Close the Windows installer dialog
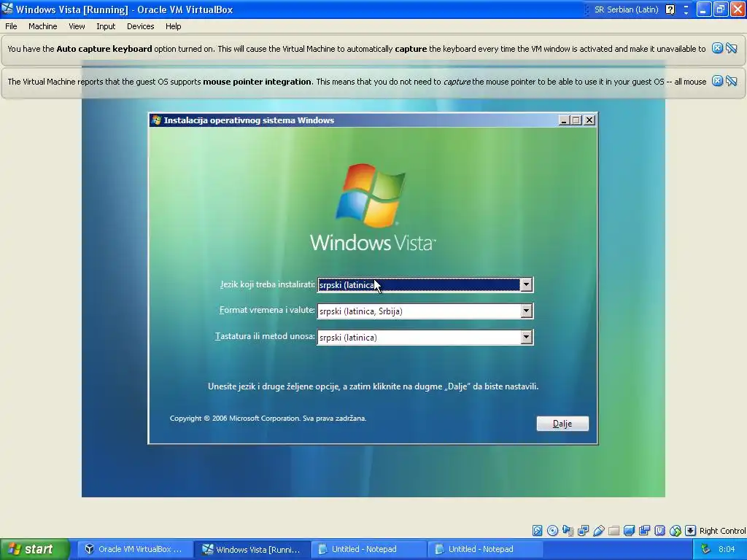The height and width of the screenshot is (560, 747). point(589,120)
